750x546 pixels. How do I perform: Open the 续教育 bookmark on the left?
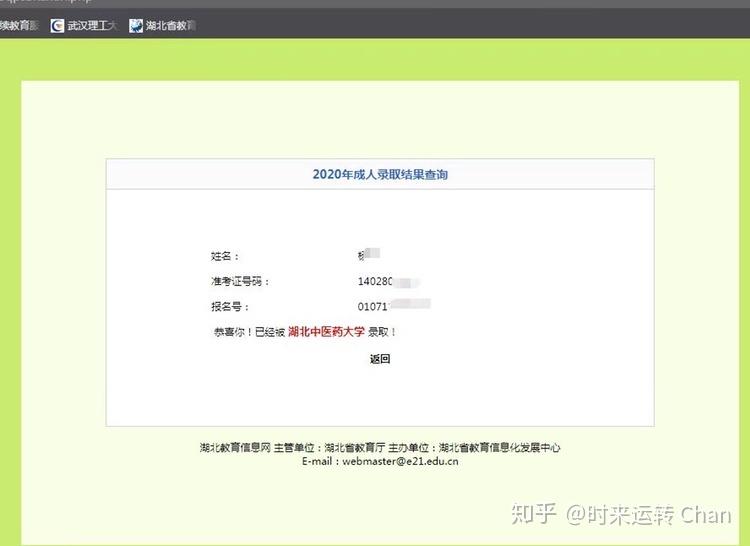19,25
